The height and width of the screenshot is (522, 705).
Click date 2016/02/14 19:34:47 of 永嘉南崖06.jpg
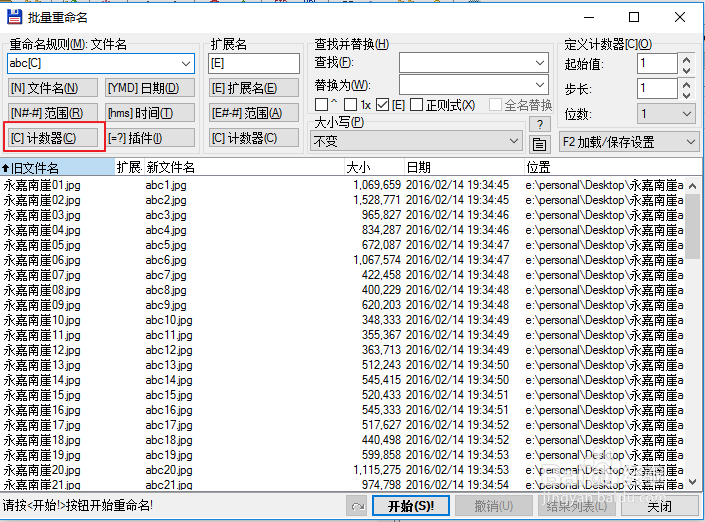pyautogui.click(x=457, y=260)
